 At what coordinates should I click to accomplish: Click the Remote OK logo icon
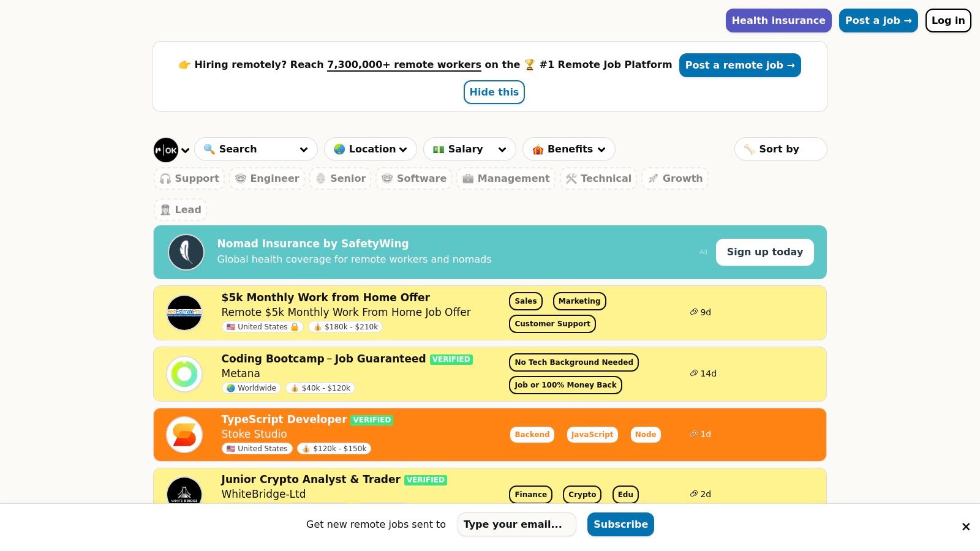[x=166, y=150]
